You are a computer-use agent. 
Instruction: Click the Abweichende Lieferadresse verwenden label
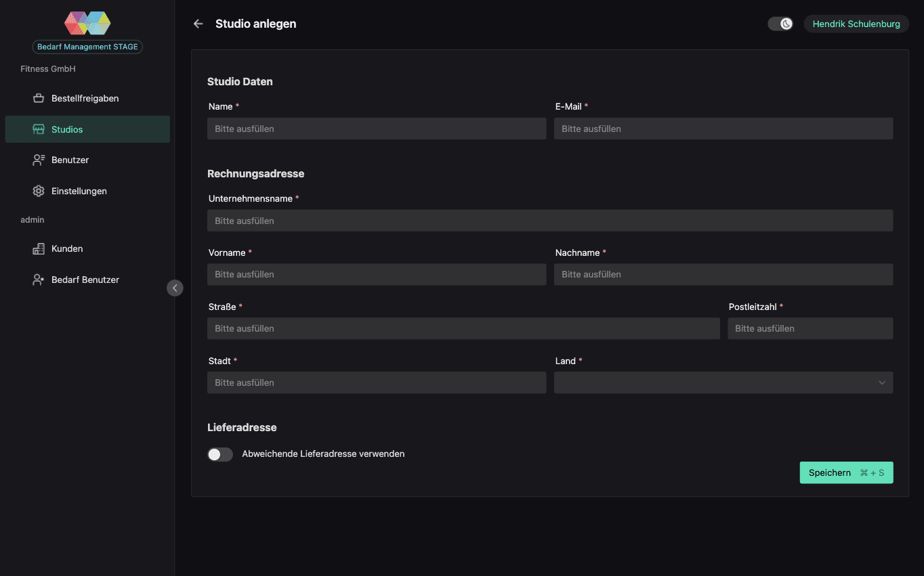click(323, 454)
